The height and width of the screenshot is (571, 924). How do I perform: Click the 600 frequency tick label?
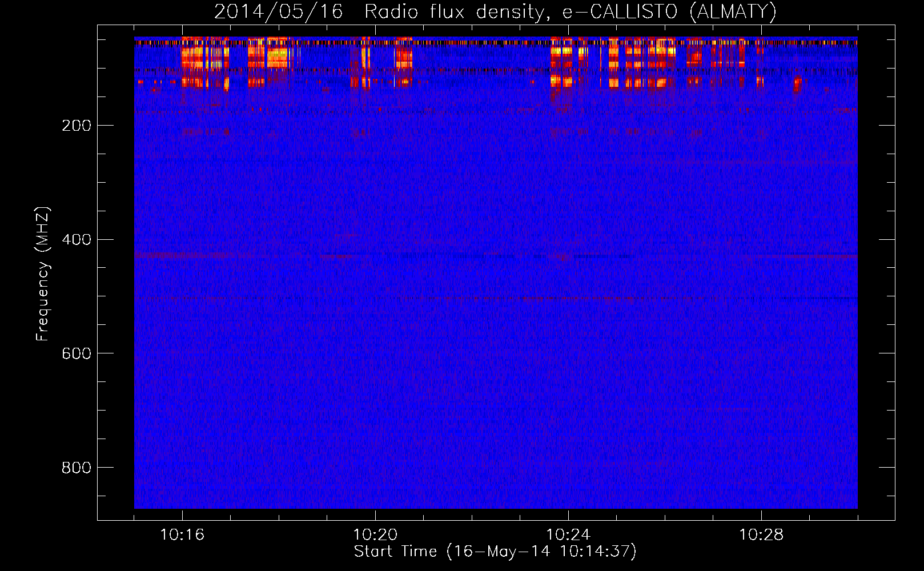point(77,353)
